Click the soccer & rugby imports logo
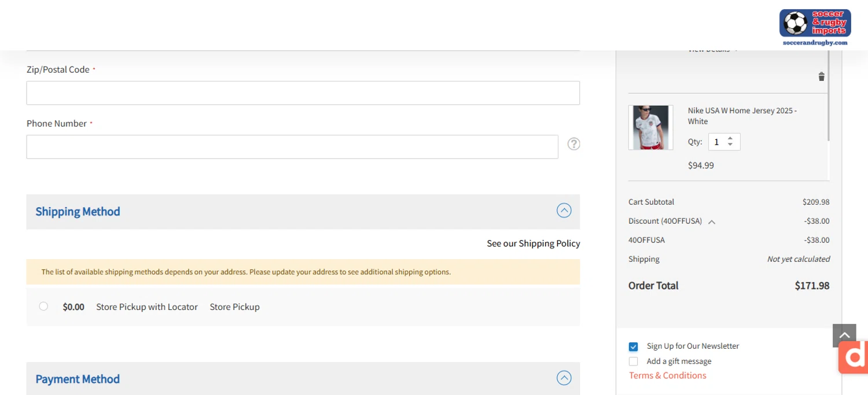868x395 pixels. click(815, 27)
